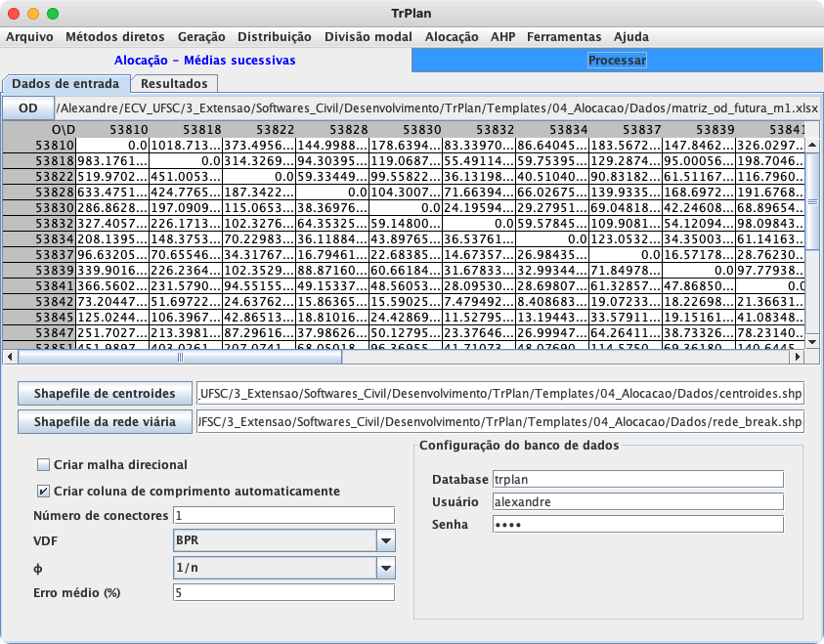
Task: Click the Usuário field with alexandre
Action: pyautogui.click(x=638, y=501)
